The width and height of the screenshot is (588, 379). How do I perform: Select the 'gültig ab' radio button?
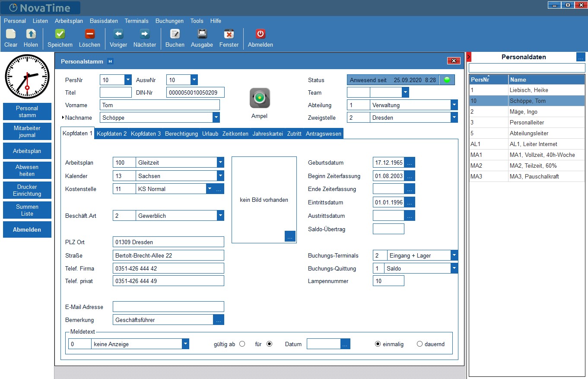pyautogui.click(x=242, y=344)
